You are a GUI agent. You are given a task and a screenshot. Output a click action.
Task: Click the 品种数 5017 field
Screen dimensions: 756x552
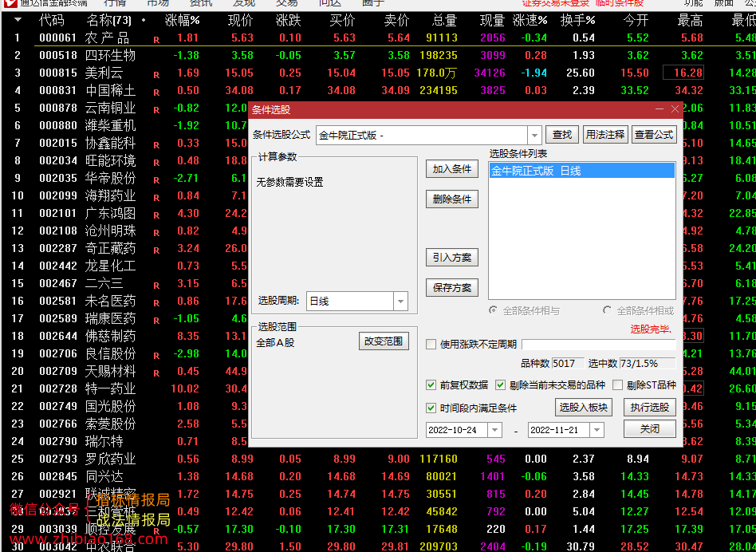568,364
